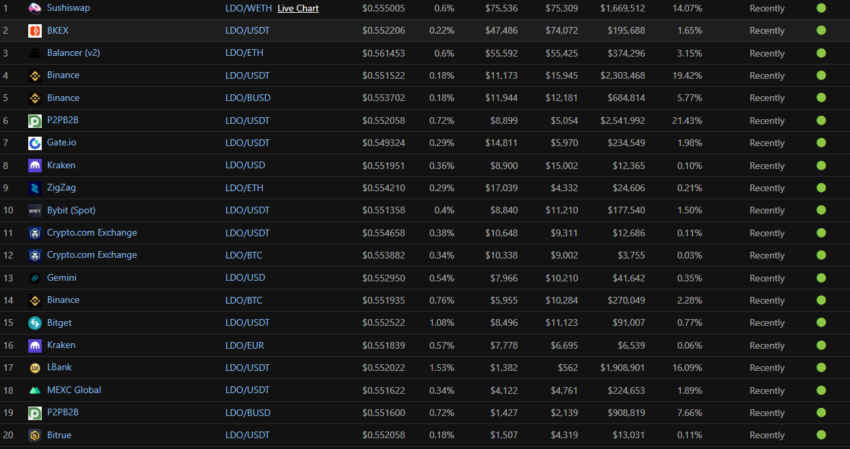The height and width of the screenshot is (449, 850).
Task: Click the green trust dot for Sushiswap
Action: pyautogui.click(x=821, y=8)
